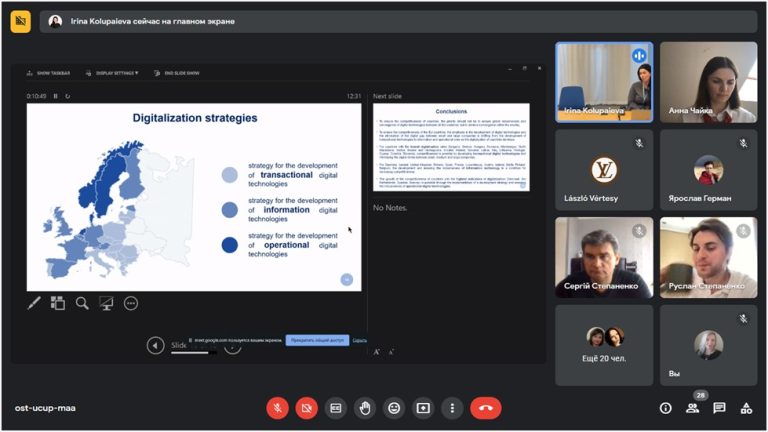Raise your hand

coord(365,408)
